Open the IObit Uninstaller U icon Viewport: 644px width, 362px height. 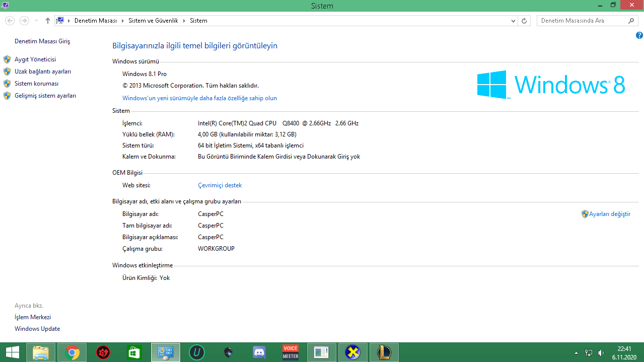click(197, 352)
